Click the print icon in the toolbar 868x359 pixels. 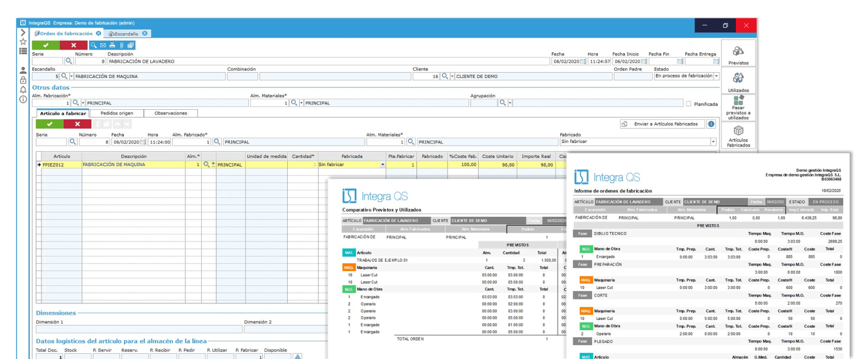coord(112,45)
